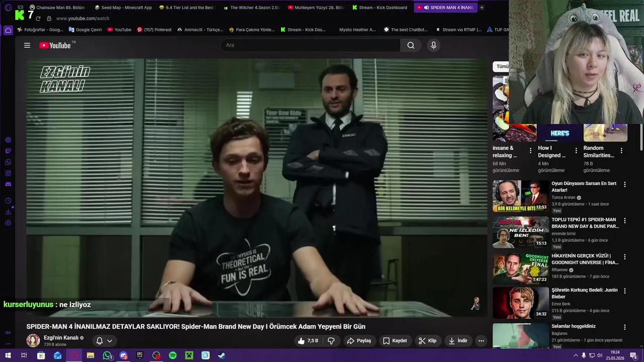Viewport: 644px width, 362px height.
Task: Open downloads icon in browser sidebar
Action: click(8, 212)
